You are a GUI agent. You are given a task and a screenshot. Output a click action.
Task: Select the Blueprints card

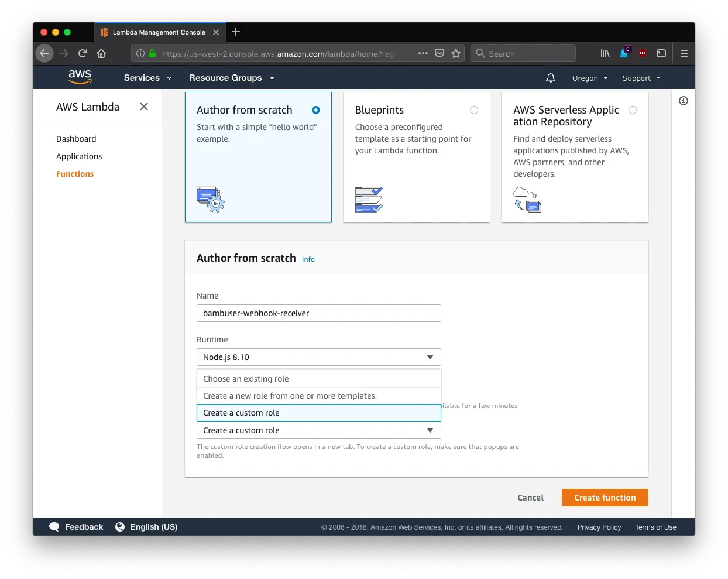pyautogui.click(x=417, y=157)
